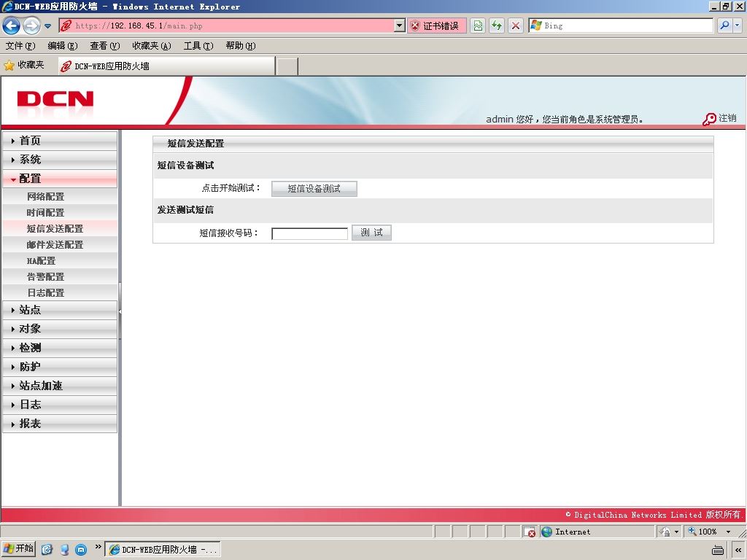Open 日志配置 in the sidebar
Image resolution: width=747 pixels, height=560 pixels.
[60, 293]
